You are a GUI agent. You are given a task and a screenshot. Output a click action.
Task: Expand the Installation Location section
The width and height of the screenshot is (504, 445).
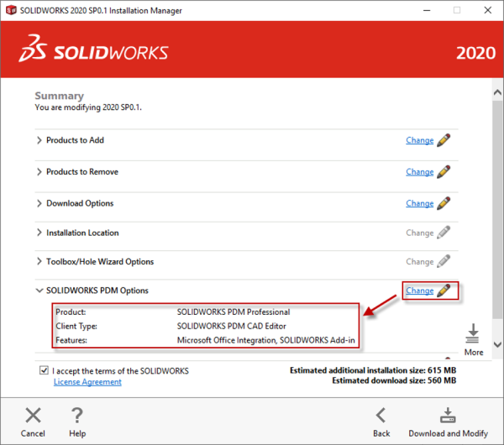pos(39,233)
